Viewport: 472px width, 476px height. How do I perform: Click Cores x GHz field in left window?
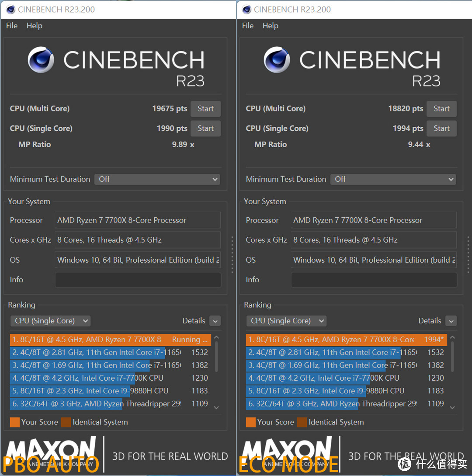pyautogui.click(x=138, y=240)
